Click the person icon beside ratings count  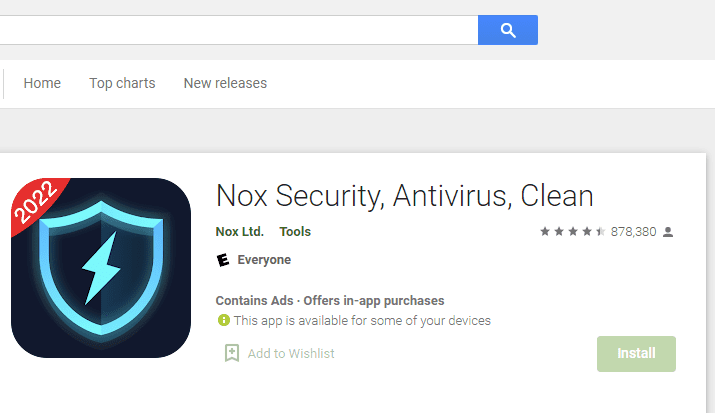(x=668, y=232)
